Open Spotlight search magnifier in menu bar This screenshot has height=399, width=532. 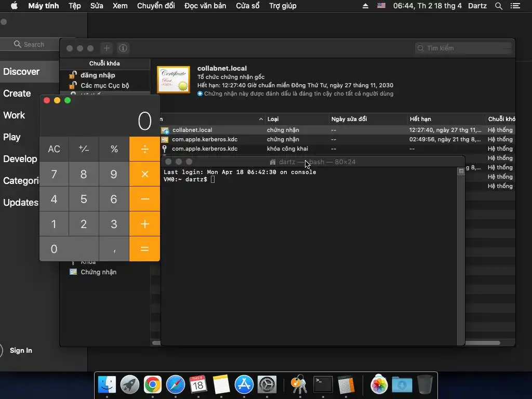[x=498, y=6]
